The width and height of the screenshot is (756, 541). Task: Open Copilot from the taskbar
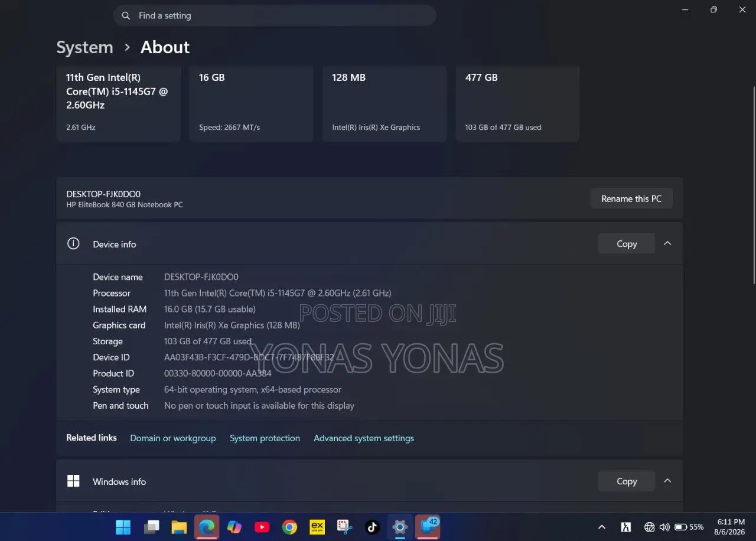click(234, 527)
